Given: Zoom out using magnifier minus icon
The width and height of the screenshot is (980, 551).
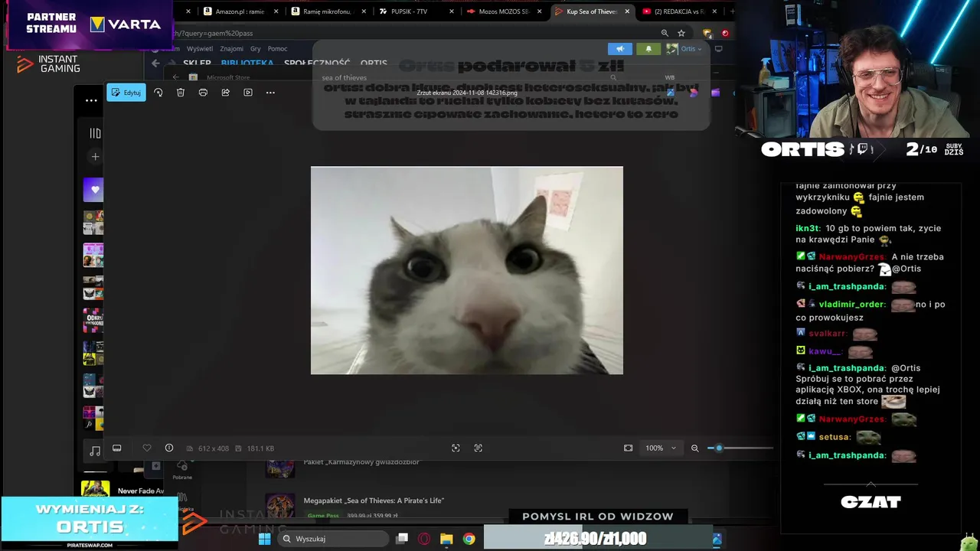Looking at the screenshot, I should (x=695, y=448).
